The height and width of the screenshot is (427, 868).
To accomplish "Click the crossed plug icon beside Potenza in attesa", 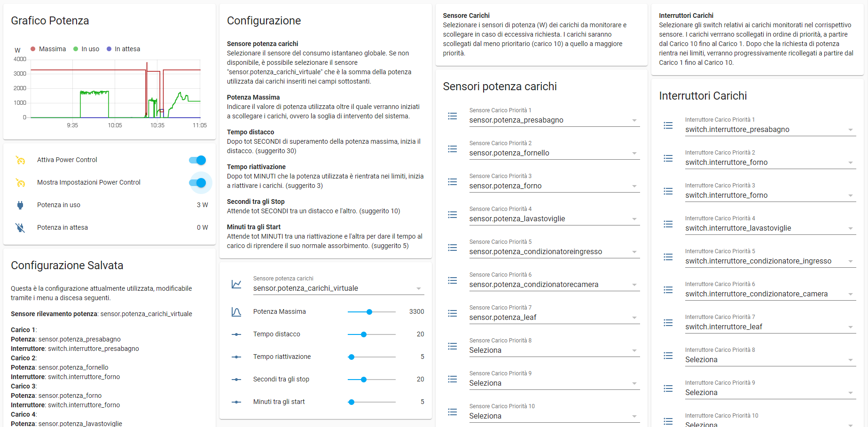I will pos(21,227).
